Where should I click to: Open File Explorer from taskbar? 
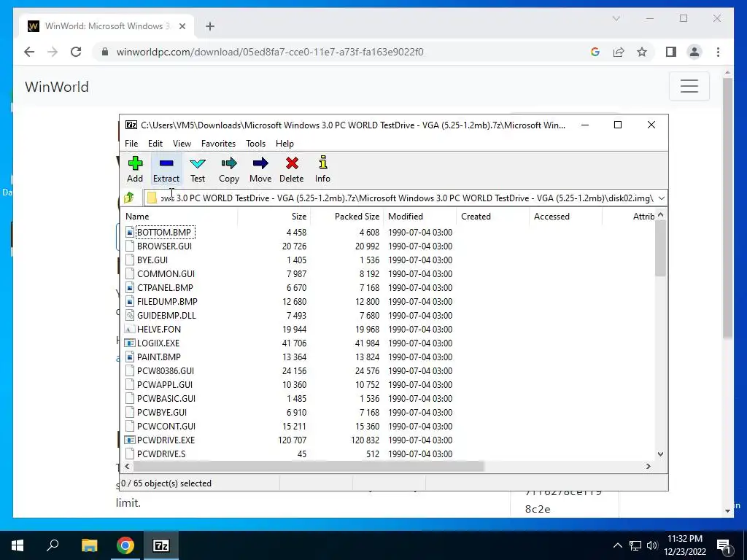[89, 545]
